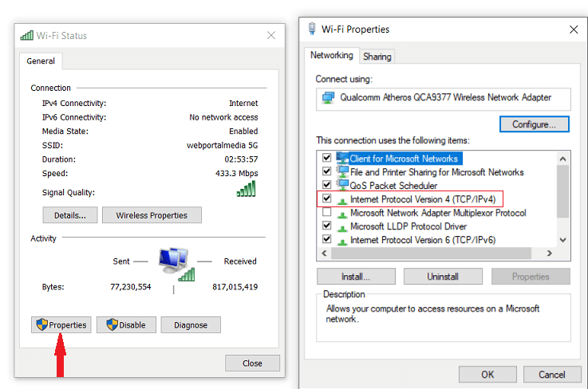This screenshot has height=389, width=588.
Task: Select the General tab in Wi-Fi Status
Action: [41, 61]
